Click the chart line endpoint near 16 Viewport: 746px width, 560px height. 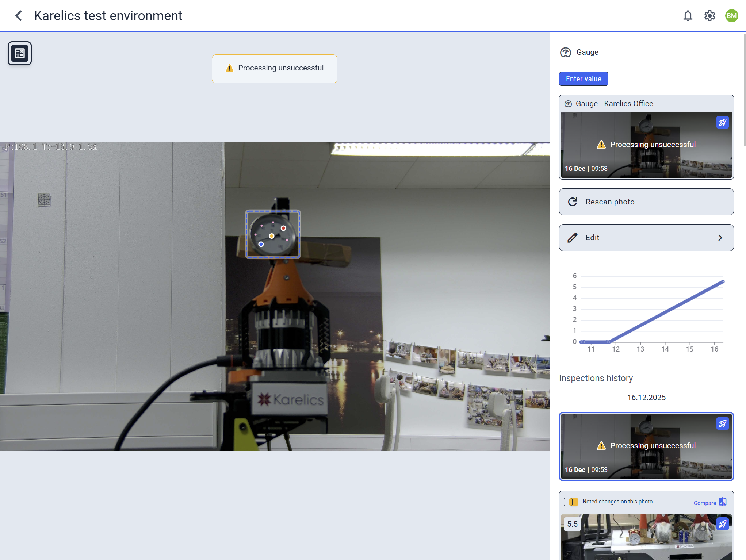click(723, 282)
